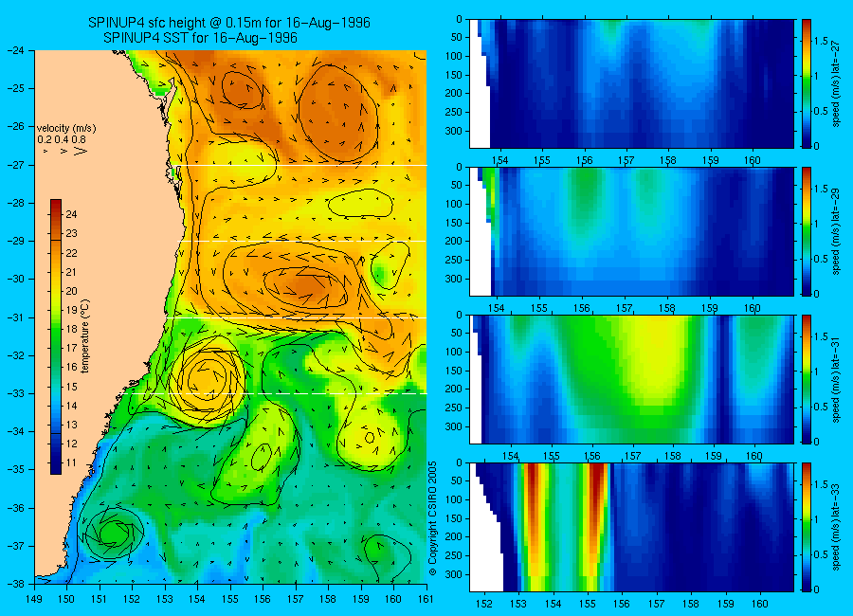Click the temperature color bar on the map
Viewport: 853px width, 616px height.
click(56, 336)
